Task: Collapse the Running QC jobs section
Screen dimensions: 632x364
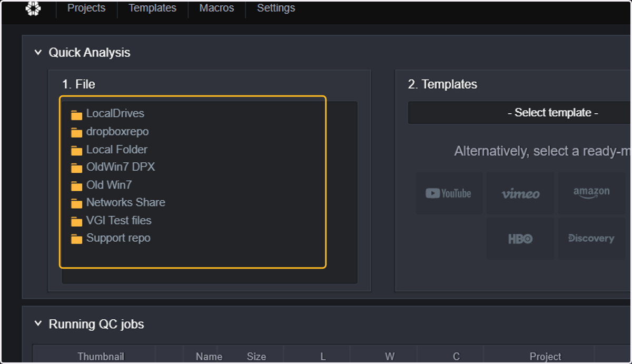Action: point(37,324)
